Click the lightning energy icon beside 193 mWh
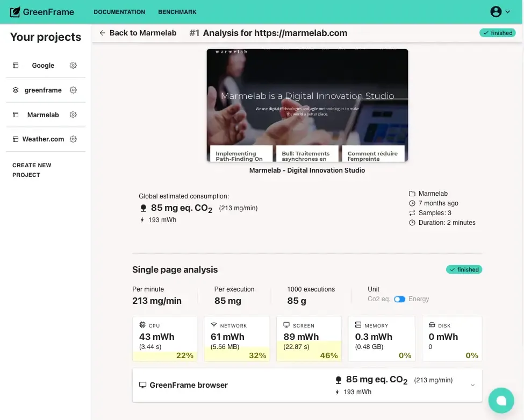The height and width of the screenshot is (420, 524). [x=142, y=220]
